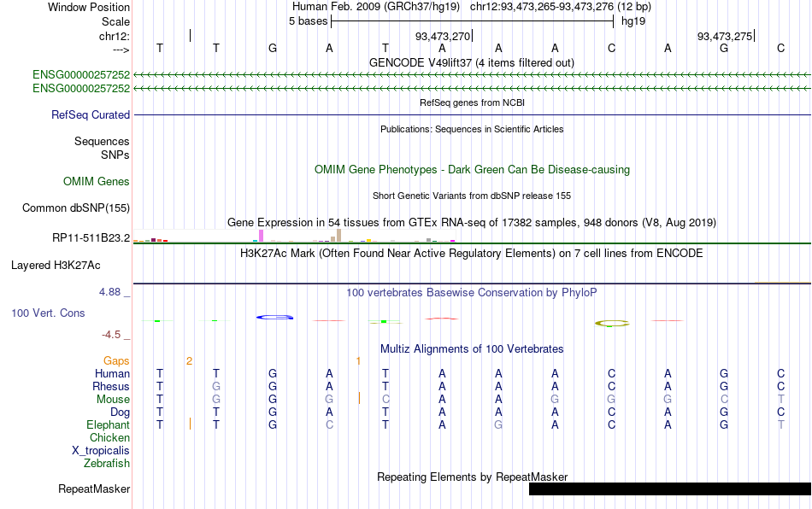The image size is (812, 509).
Task: Click the GTEx tissue expression bar chart
Action: pyautogui.click(x=294, y=236)
